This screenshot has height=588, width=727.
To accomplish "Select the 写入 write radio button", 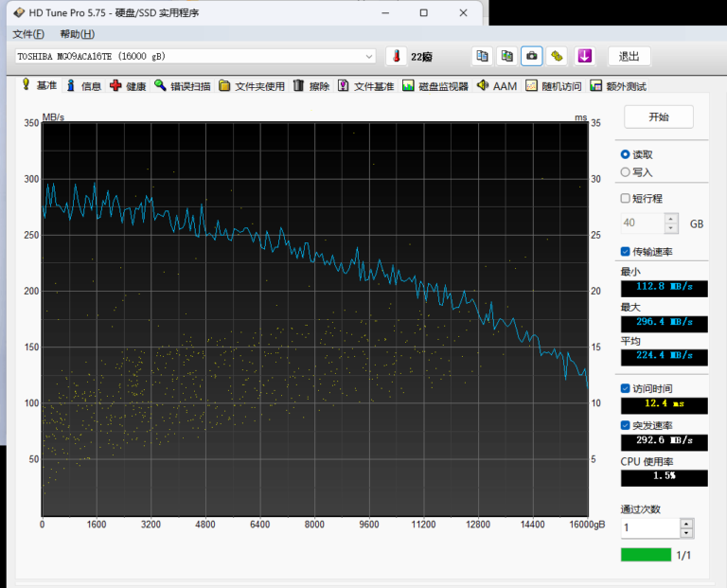I will [x=626, y=171].
